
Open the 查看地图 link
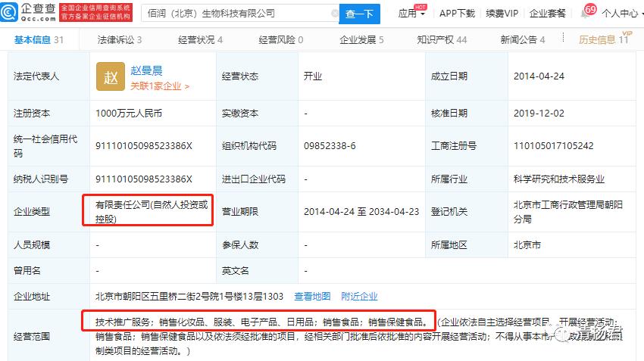(313, 296)
